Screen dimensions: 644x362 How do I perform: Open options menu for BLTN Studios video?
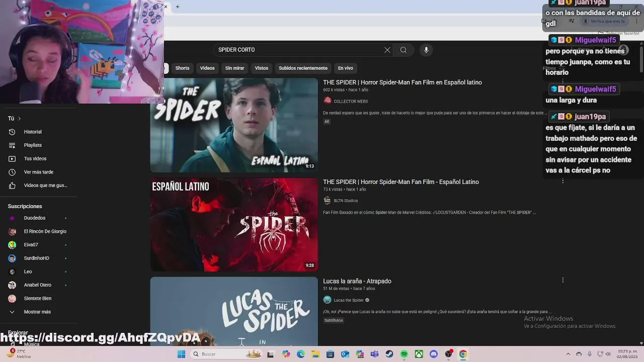pyautogui.click(x=562, y=181)
